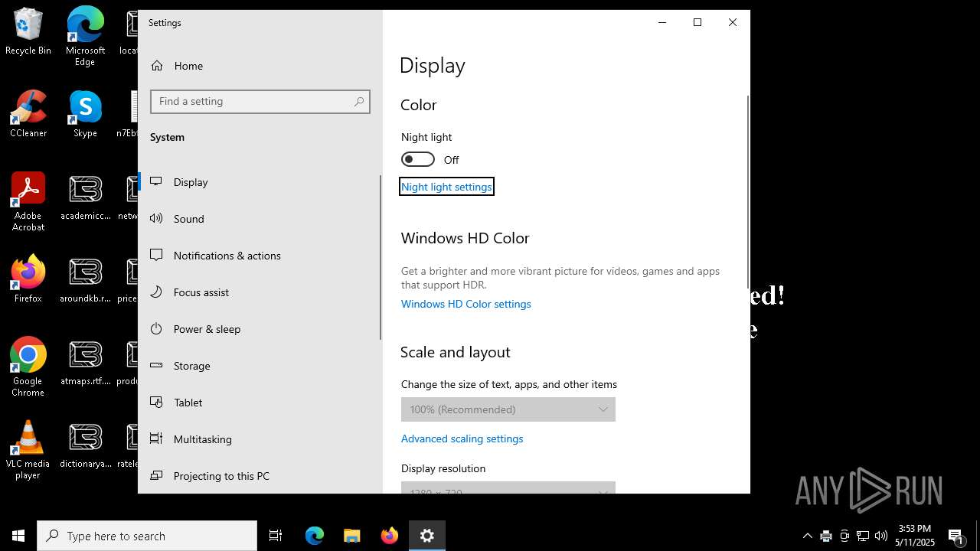Select Firefox desktop shortcut
980x551 pixels.
click(x=28, y=279)
